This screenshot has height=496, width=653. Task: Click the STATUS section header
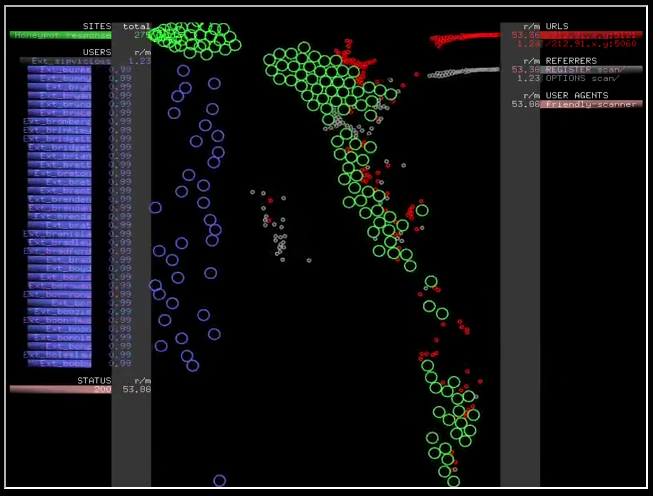click(x=94, y=380)
